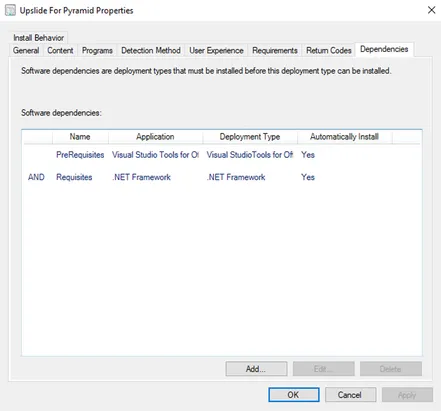Image resolution: width=441 pixels, height=411 pixels.
Task: Click the Deployment Type column header
Action: click(x=250, y=137)
